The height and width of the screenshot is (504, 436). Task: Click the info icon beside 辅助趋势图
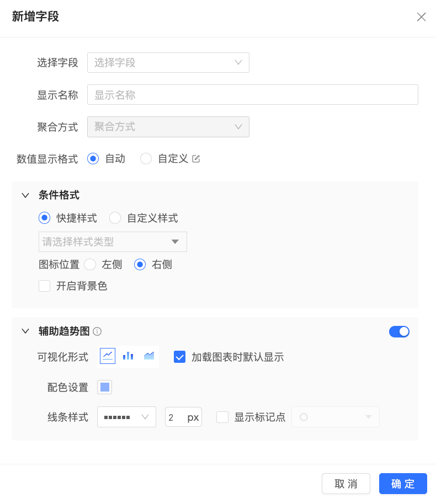(x=97, y=331)
